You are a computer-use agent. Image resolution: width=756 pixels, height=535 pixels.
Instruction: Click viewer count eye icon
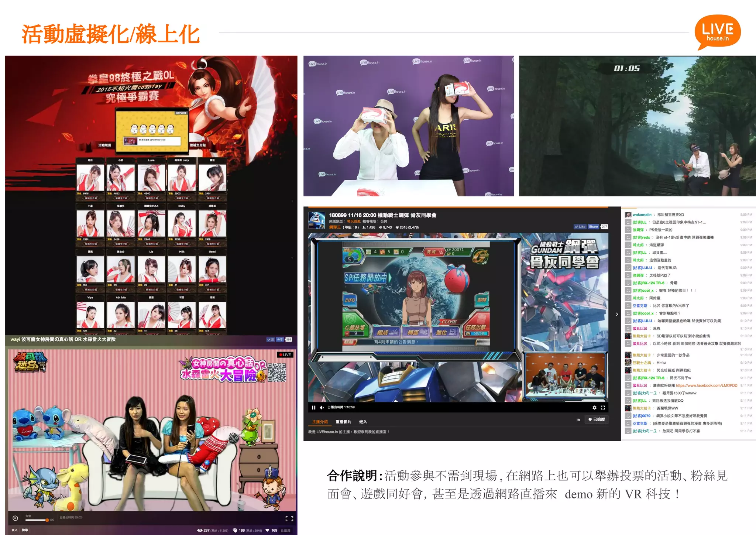click(x=200, y=531)
